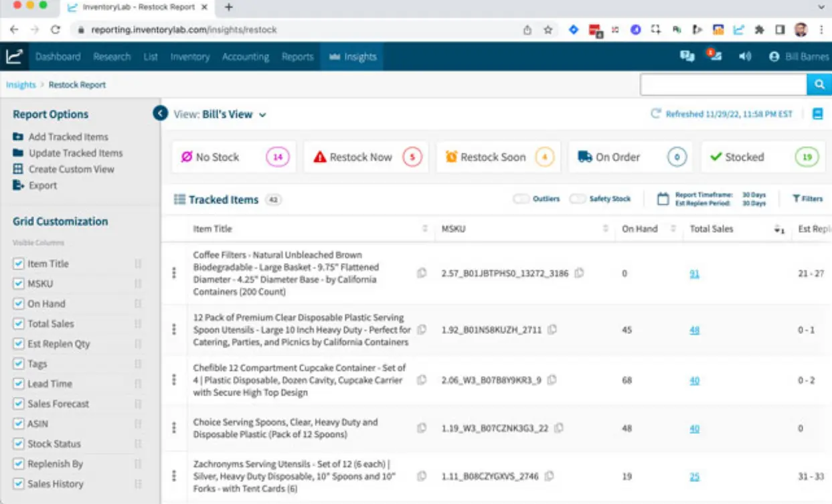Screen dimensions: 832x504
Task: Uncheck the Item Title column checkbox
Action: click(x=19, y=264)
